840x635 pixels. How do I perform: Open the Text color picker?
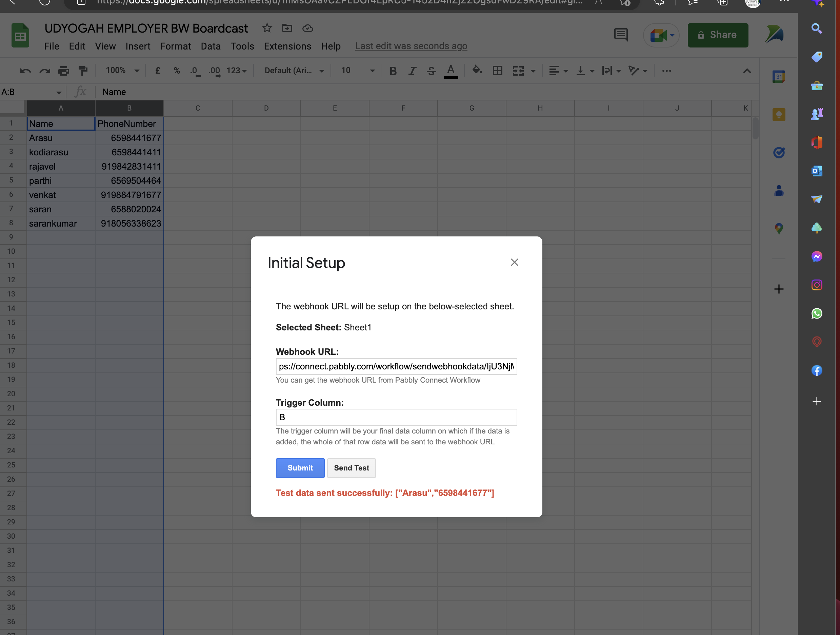tap(451, 71)
